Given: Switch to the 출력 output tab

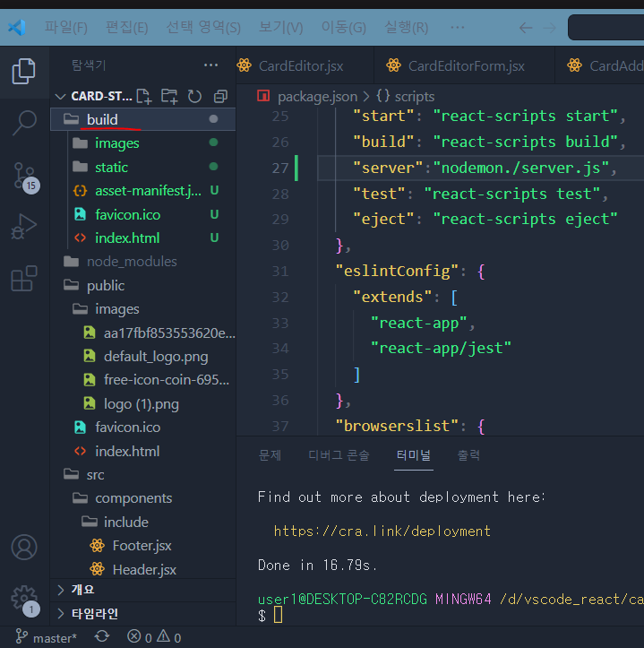Looking at the screenshot, I should point(468,455).
